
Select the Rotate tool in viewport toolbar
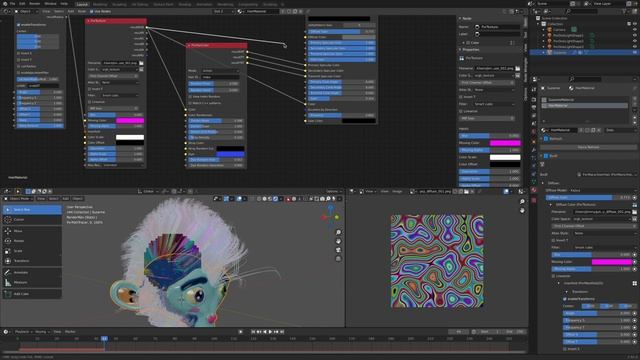(x=32, y=241)
